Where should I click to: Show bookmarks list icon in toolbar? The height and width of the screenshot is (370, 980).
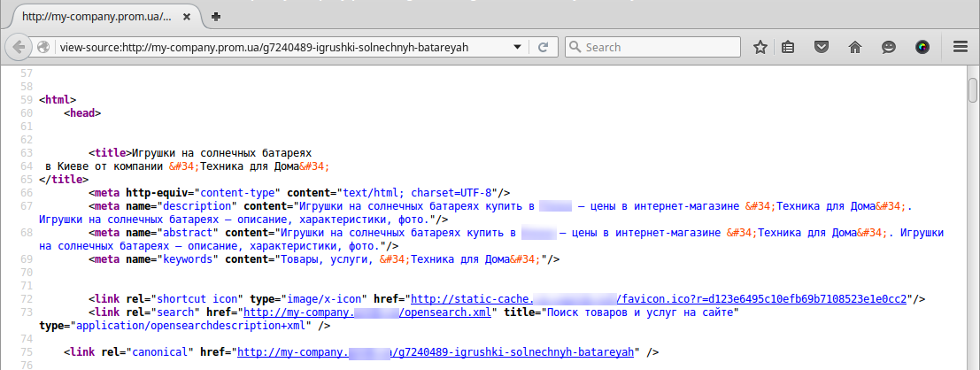click(788, 47)
